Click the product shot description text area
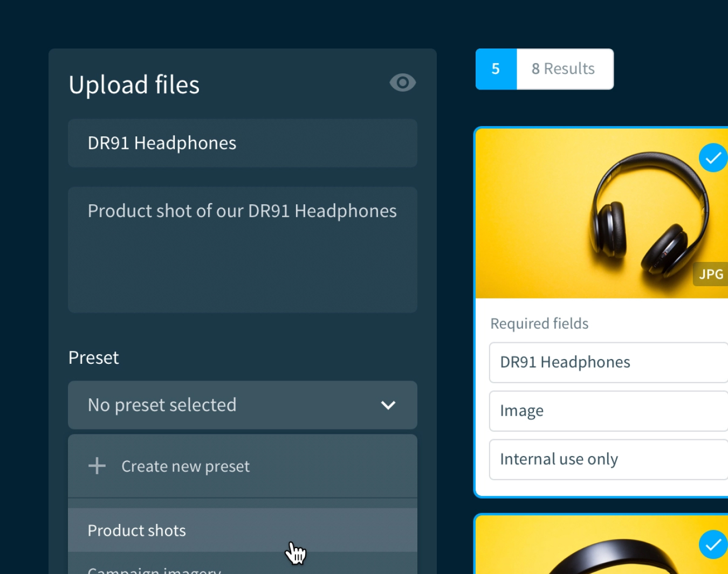The width and height of the screenshot is (728, 574). (x=243, y=250)
